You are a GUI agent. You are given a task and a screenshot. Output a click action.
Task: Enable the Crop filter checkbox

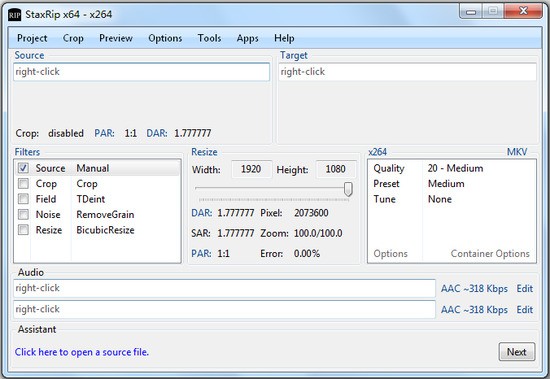point(23,184)
